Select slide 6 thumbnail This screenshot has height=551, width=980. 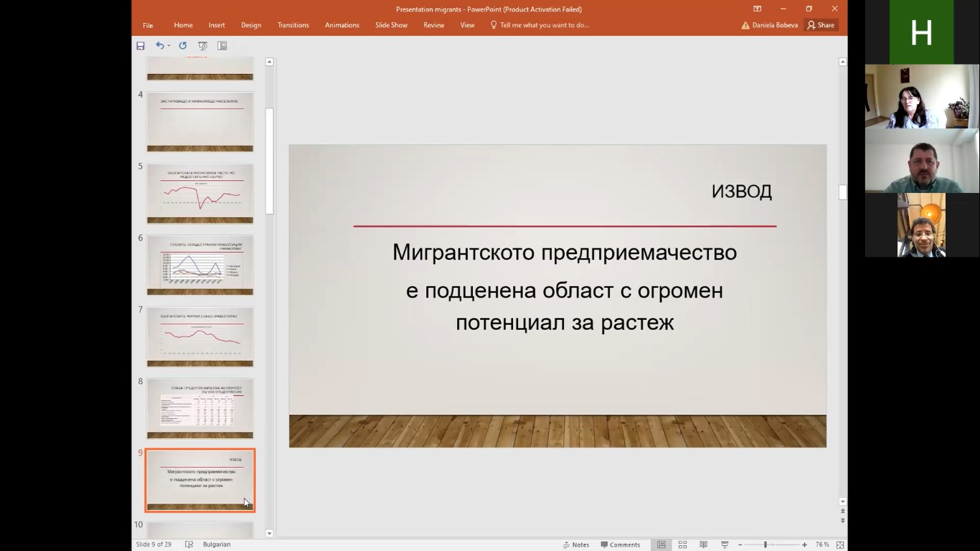coord(200,265)
